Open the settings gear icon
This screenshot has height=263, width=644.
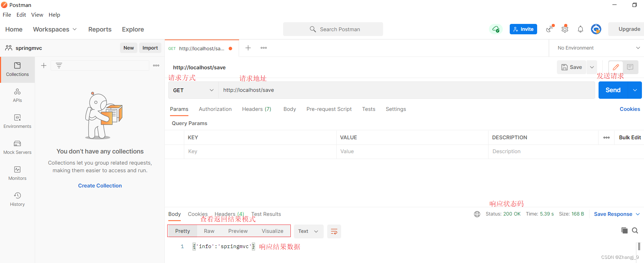(x=565, y=29)
